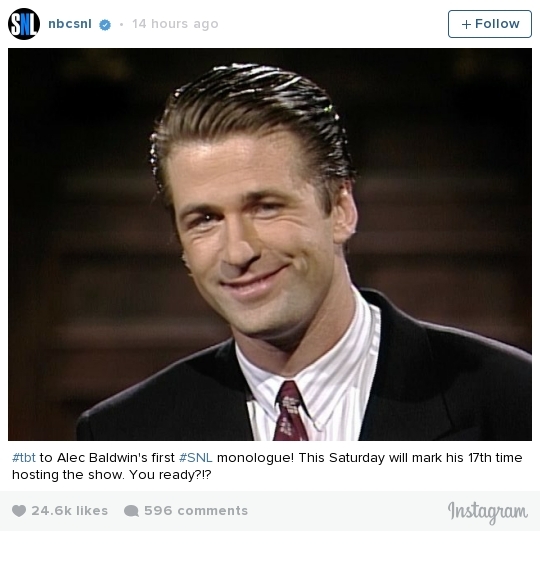Click the comment bubble icon
This screenshot has width=540, height=576.
pyautogui.click(x=132, y=511)
